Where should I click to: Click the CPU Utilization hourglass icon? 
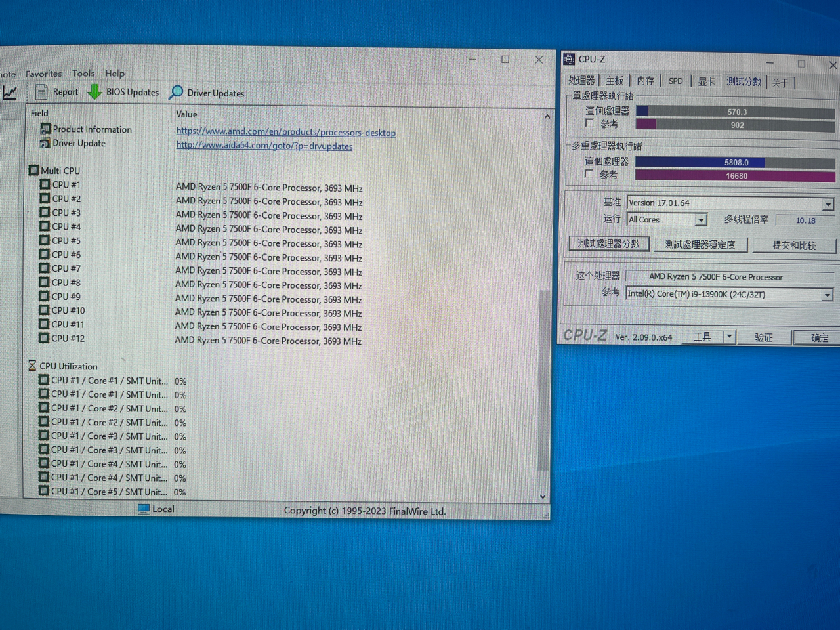tap(33, 366)
